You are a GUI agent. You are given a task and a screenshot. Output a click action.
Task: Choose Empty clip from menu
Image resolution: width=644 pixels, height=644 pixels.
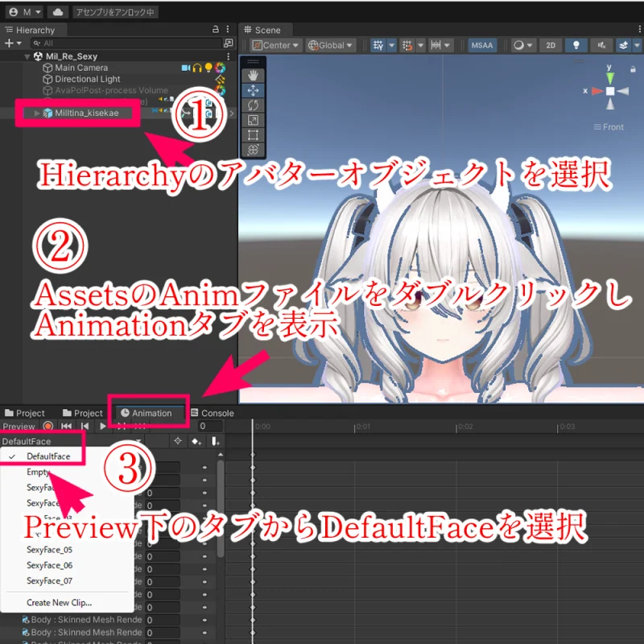pyautogui.click(x=38, y=472)
